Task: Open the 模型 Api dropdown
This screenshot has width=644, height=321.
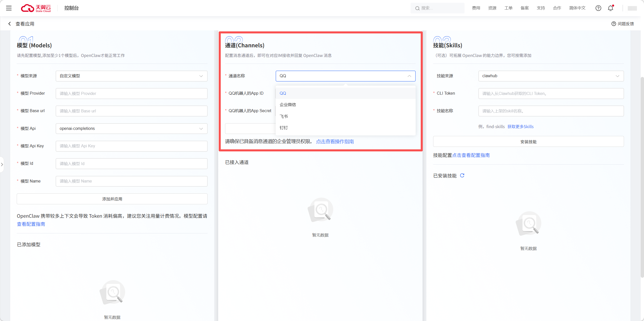Action: (x=131, y=129)
